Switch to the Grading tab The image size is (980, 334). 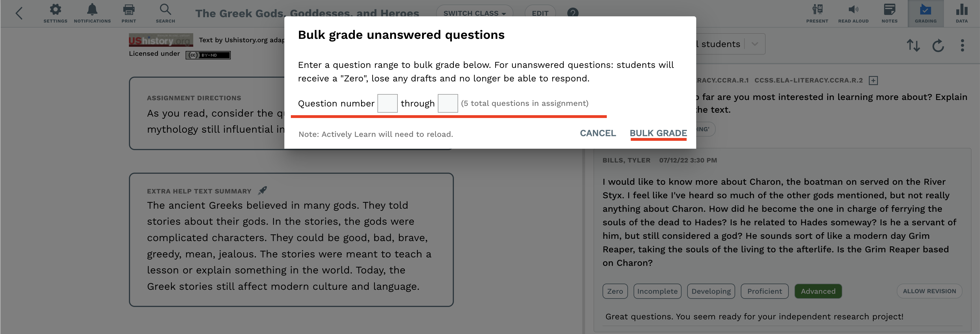click(x=926, y=13)
